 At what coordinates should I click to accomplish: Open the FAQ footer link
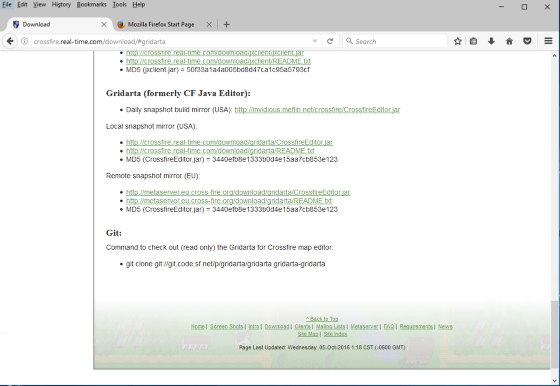click(389, 326)
